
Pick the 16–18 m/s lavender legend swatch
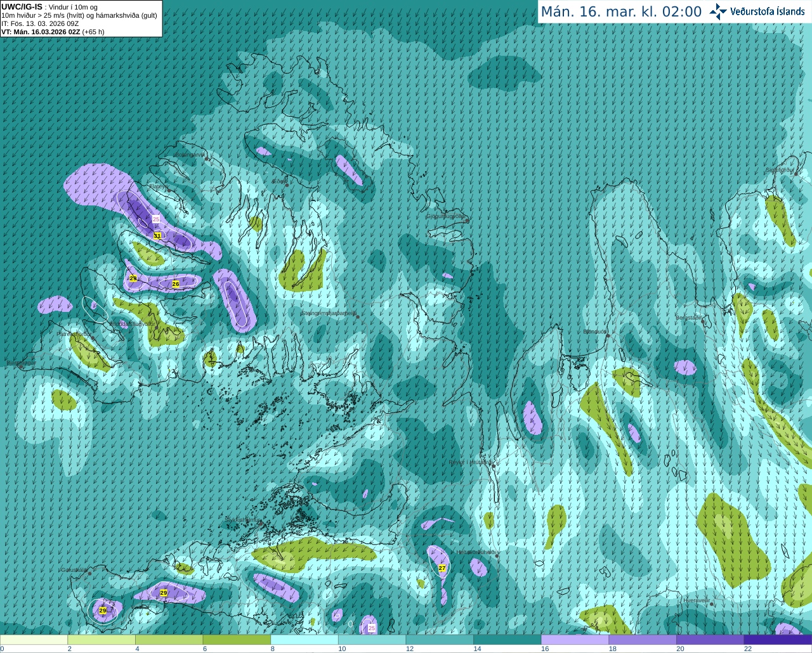point(575,640)
